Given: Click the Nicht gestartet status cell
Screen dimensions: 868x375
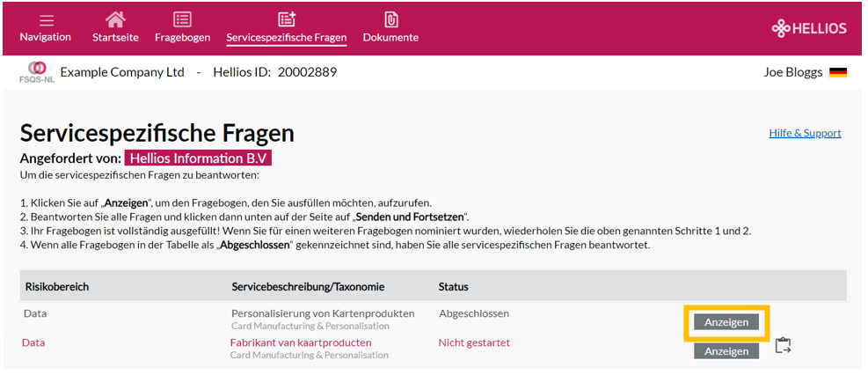Looking at the screenshot, I should click(474, 343).
